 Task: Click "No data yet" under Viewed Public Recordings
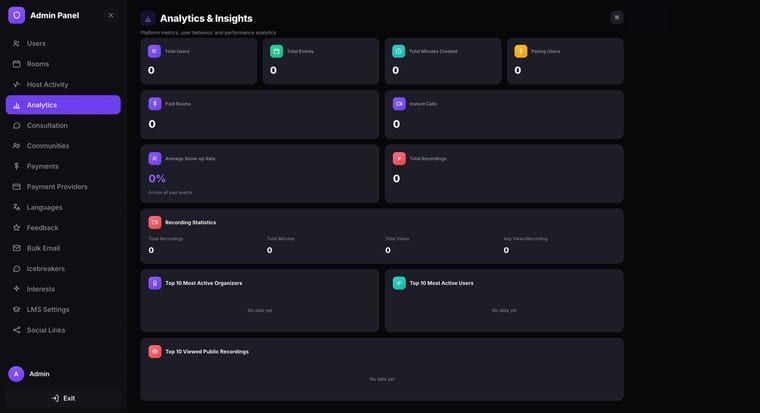coord(382,379)
